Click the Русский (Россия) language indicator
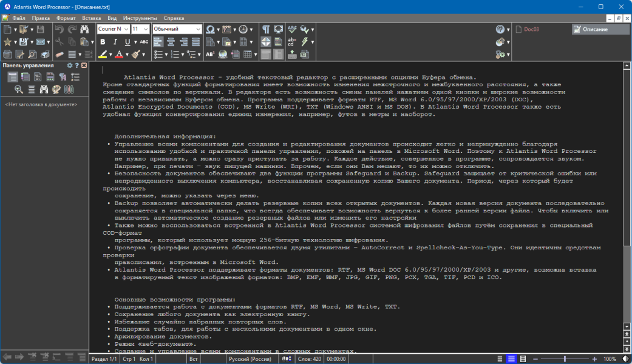Image resolution: width=632 pixels, height=364 pixels. tap(250, 359)
